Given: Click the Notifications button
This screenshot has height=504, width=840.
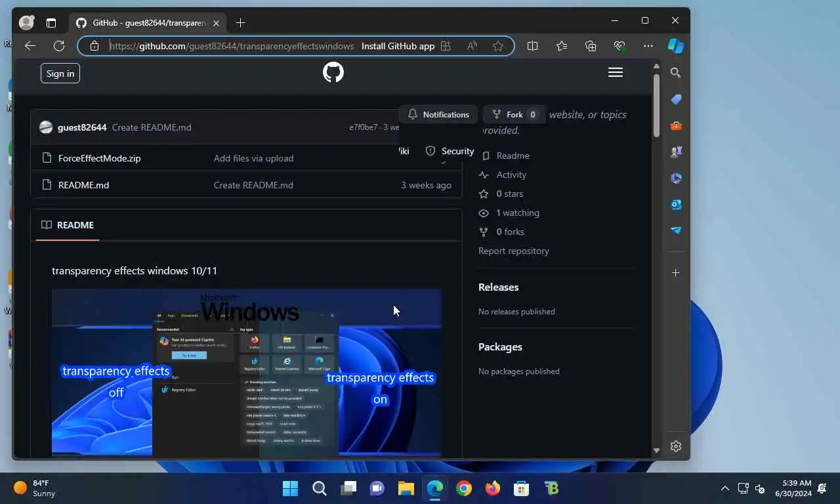Looking at the screenshot, I should pos(438,114).
